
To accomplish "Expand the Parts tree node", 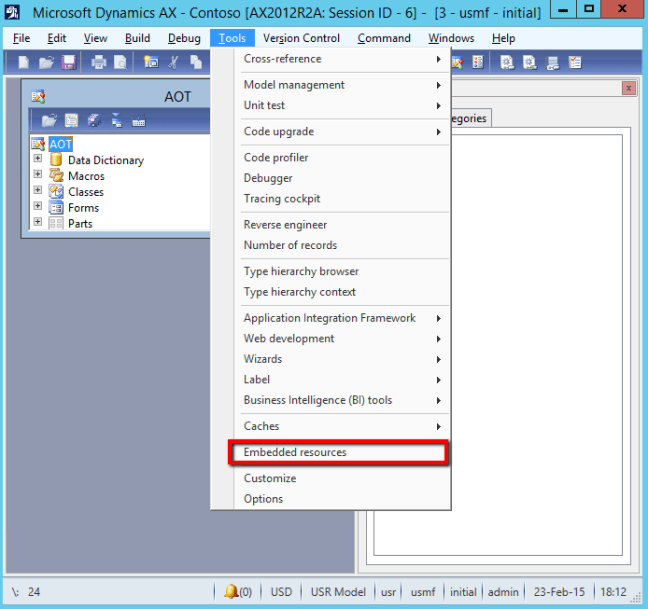I will coord(38,222).
